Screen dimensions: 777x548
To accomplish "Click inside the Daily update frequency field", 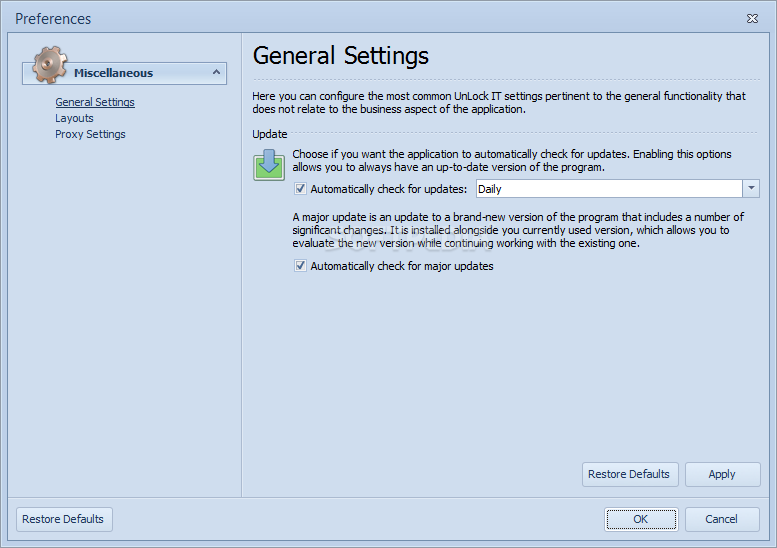I will click(609, 189).
